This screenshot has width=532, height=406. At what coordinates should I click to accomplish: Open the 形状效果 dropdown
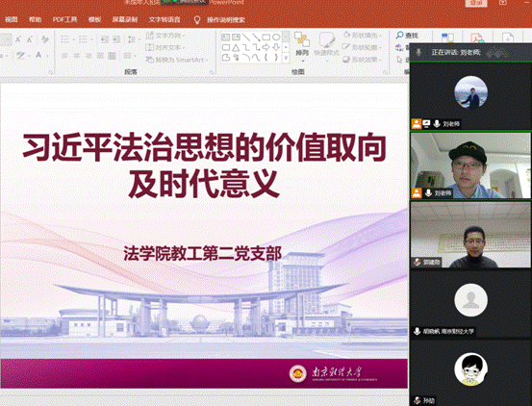pos(363,60)
